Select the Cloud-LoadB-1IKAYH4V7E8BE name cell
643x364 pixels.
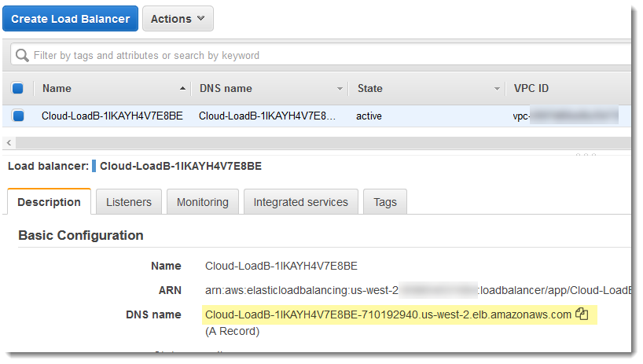point(112,116)
